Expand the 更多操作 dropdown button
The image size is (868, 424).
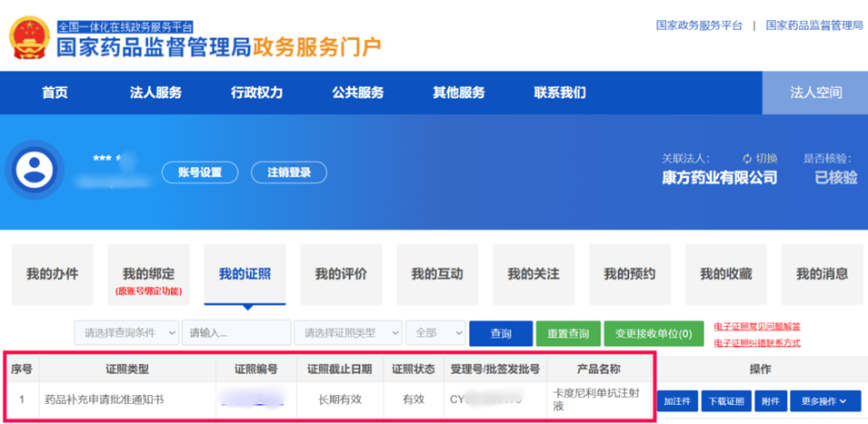tap(824, 400)
